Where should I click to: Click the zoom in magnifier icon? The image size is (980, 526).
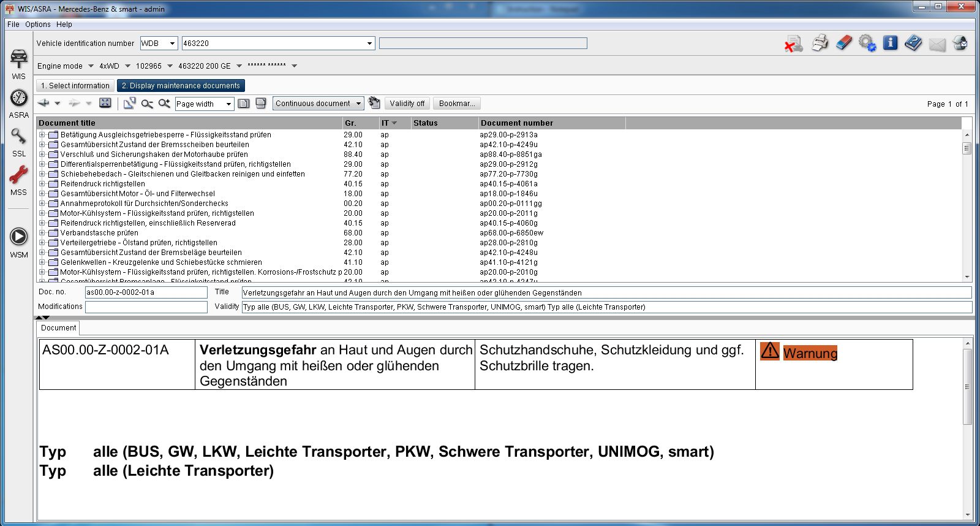[164, 103]
